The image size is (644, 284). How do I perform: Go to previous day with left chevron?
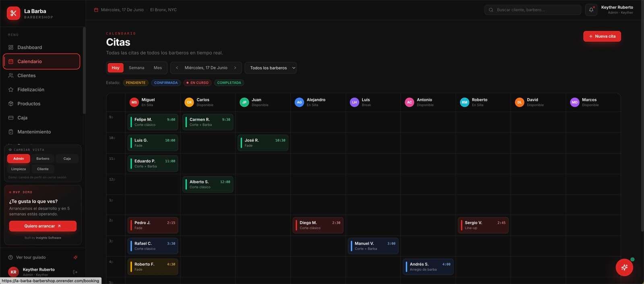[177, 68]
